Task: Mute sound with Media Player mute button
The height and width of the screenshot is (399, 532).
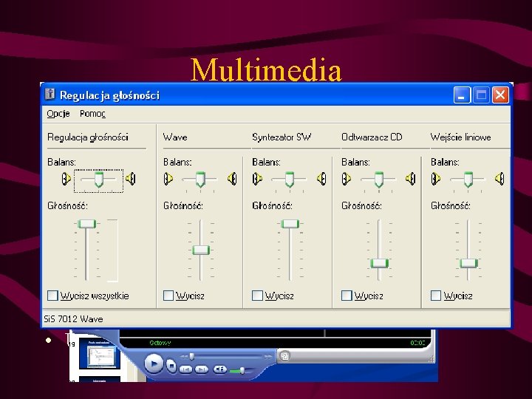Action: 220,369
